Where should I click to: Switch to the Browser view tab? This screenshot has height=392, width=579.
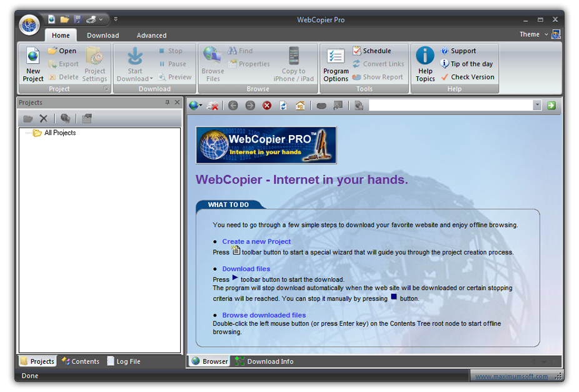(x=209, y=361)
